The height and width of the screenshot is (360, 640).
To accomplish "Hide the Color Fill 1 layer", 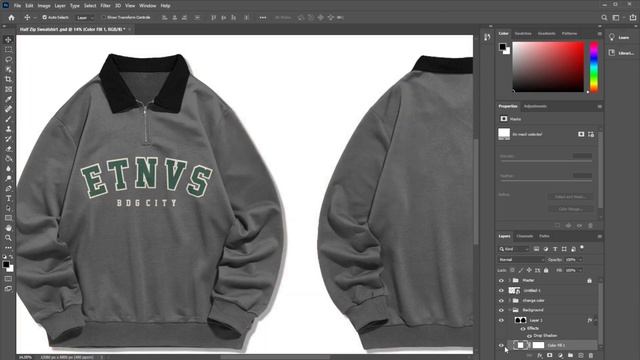I will coord(501,345).
